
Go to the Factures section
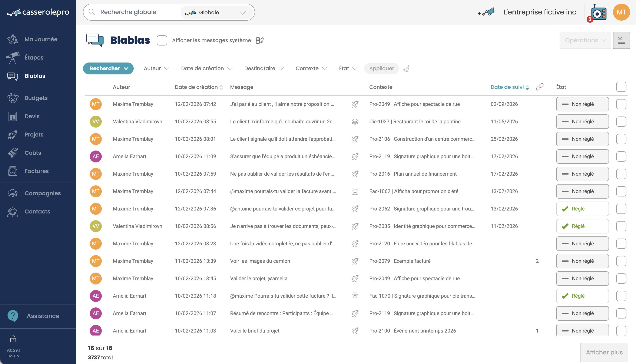37,171
